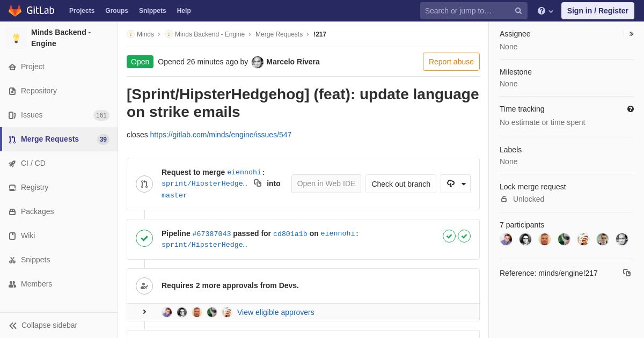Click the first participant avatar
Viewport: 644px width, 338px height.
[x=506, y=239]
